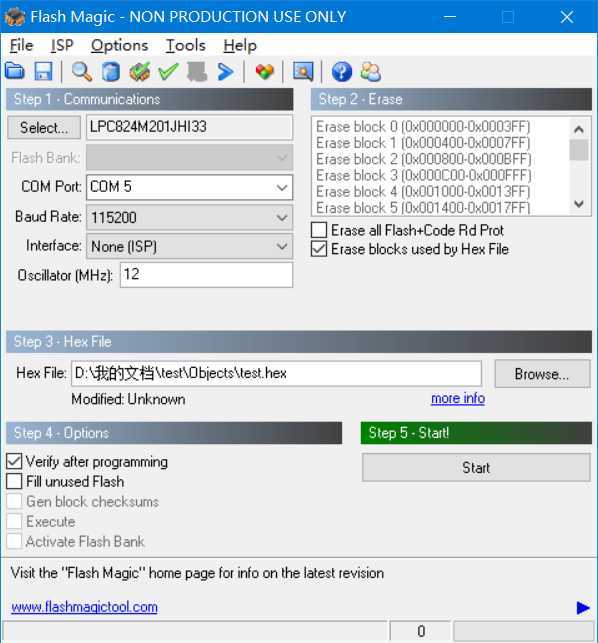Click the colored hearts toolbar icon
This screenshot has height=643, width=598.
[265, 71]
